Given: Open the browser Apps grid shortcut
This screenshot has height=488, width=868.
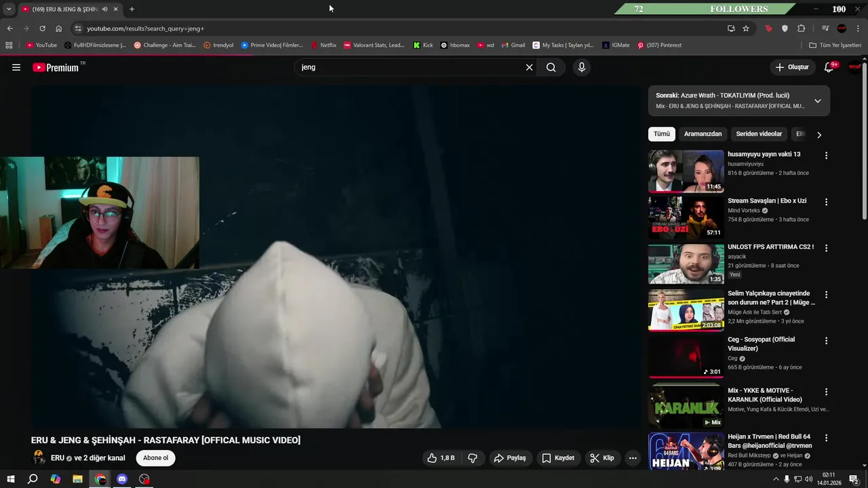Looking at the screenshot, I should tap(9, 45).
